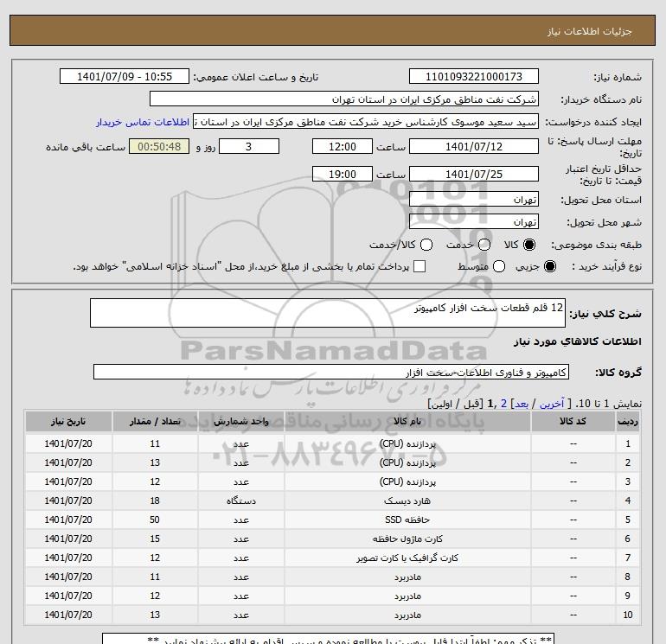The width and height of the screenshot is (666, 644).
Task: Select the جزیی purchase process radio button
Action: click(x=549, y=266)
